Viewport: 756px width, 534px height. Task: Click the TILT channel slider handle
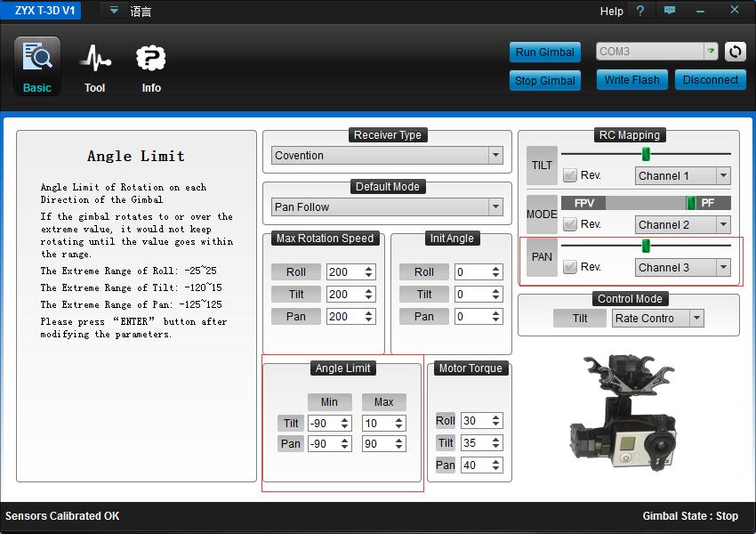646,154
